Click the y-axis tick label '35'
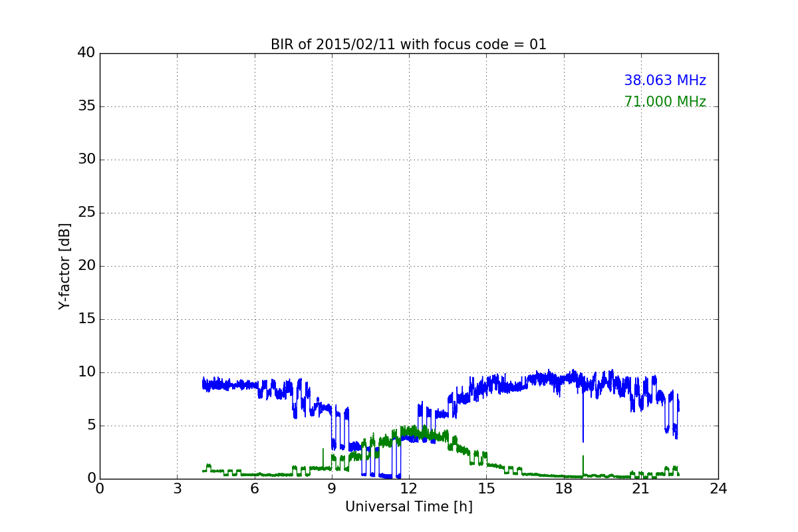Viewport: 798px width, 532px height. point(86,106)
